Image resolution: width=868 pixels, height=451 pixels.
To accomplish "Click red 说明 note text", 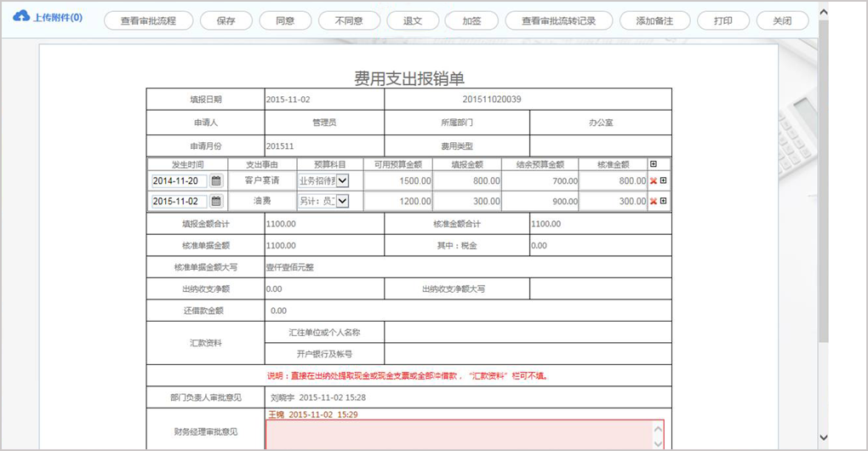I will pos(408,376).
